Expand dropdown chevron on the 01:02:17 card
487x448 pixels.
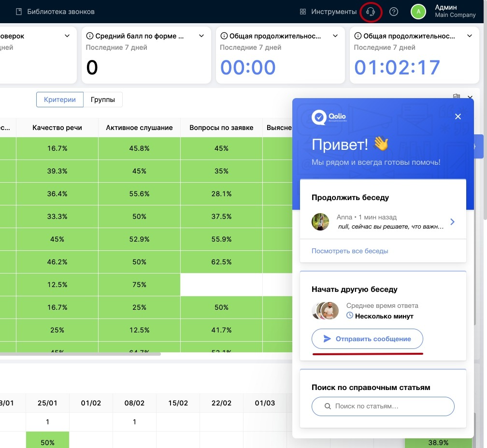(x=469, y=36)
